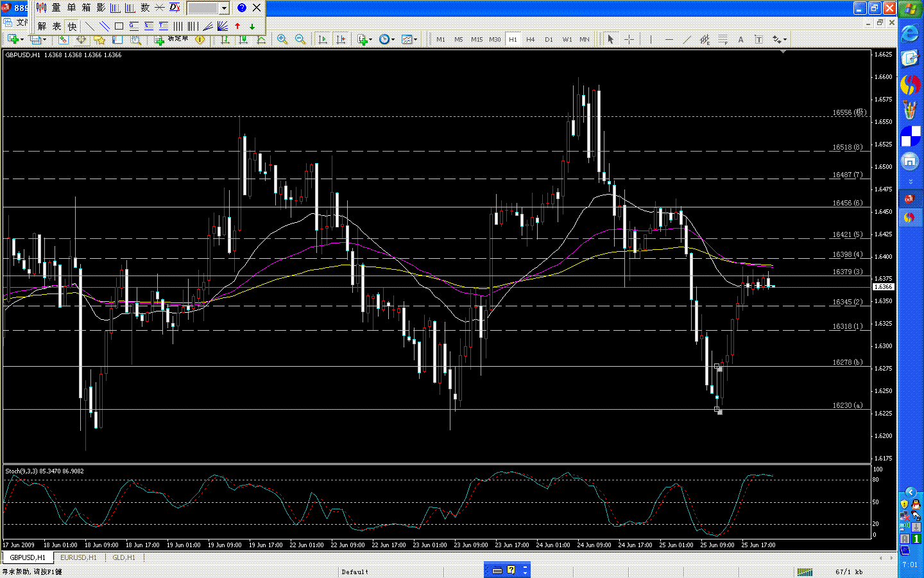Click the red up arrow tool
Screen dimensions: 924x578
coord(237,26)
